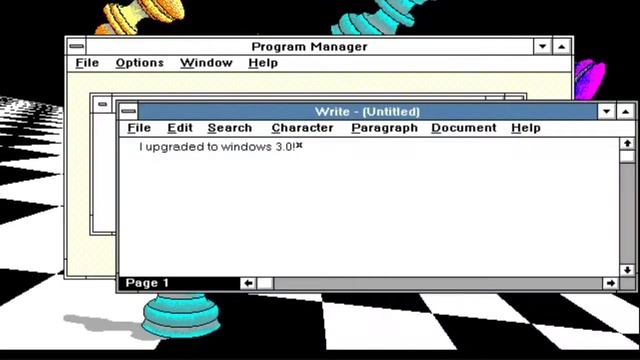640x360 pixels.
Task: Click the Page 1 status indicator
Action: (147, 283)
